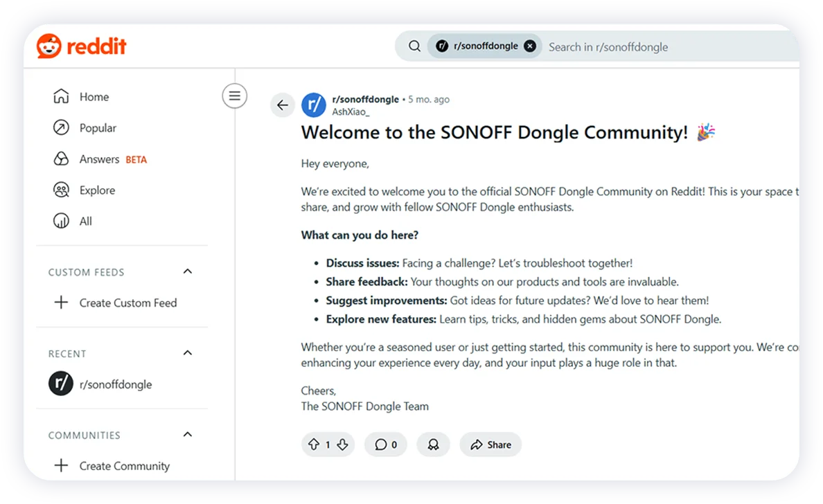Open the Reddit logo homepage
Image resolution: width=823 pixels, height=504 pixels.
tap(81, 46)
